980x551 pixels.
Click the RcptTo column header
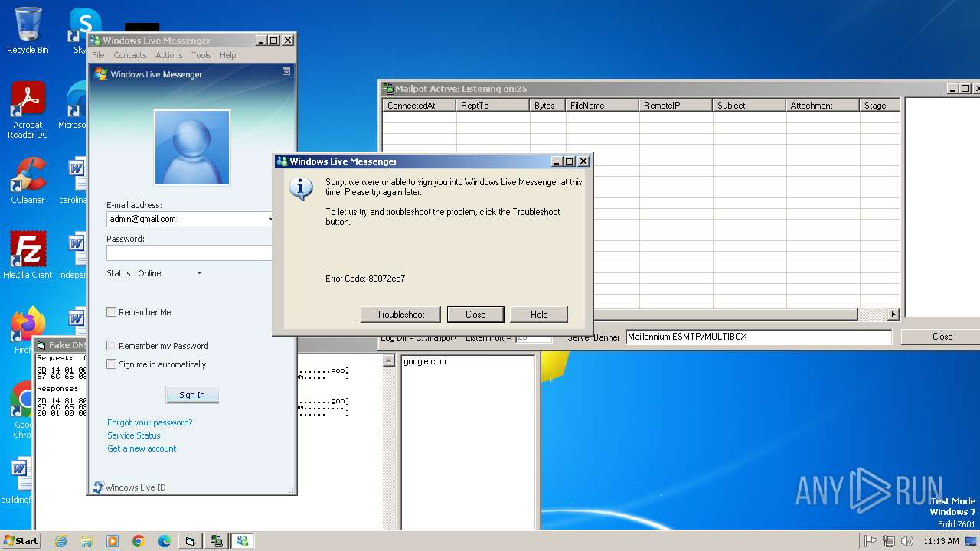point(493,106)
